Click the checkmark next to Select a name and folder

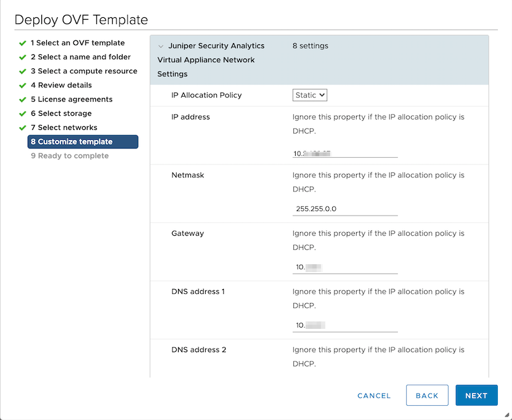click(23, 57)
